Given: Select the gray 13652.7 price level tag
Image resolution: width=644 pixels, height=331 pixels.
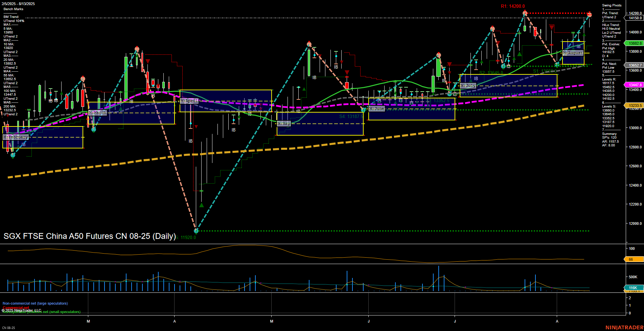Looking at the screenshot, I should [634, 65].
